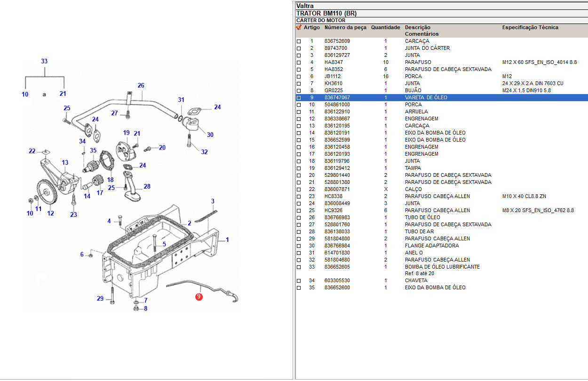Tick checkbox for item 4 HA8347
This screenshot has width=588, height=381.
tap(298, 63)
